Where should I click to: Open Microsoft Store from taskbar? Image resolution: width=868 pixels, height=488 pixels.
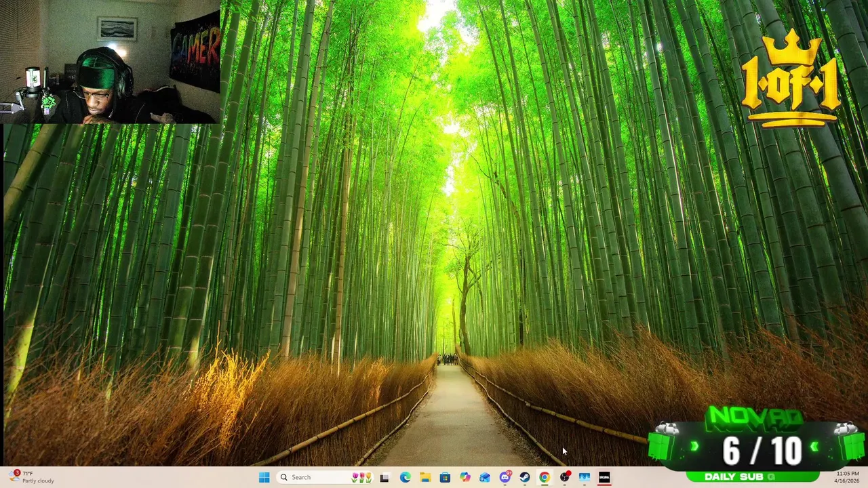click(x=445, y=477)
